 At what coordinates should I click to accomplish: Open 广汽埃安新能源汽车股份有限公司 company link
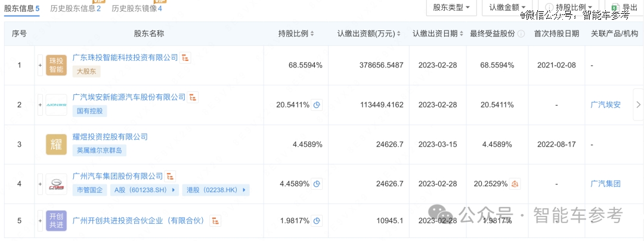pos(129,97)
